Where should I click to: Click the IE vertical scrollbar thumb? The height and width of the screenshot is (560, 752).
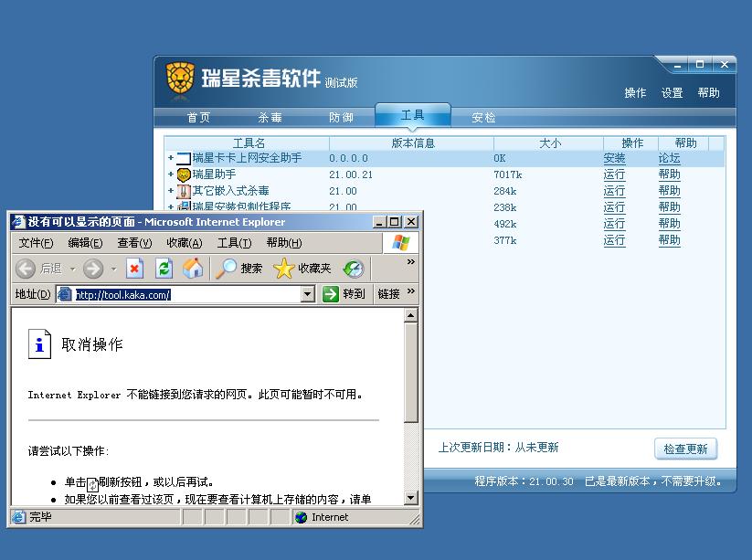(x=410, y=372)
